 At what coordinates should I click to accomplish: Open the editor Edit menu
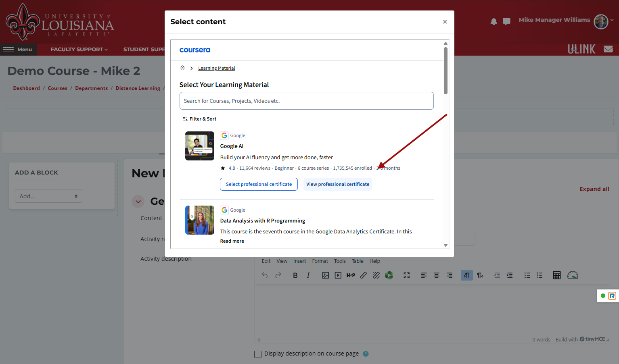[x=266, y=261]
